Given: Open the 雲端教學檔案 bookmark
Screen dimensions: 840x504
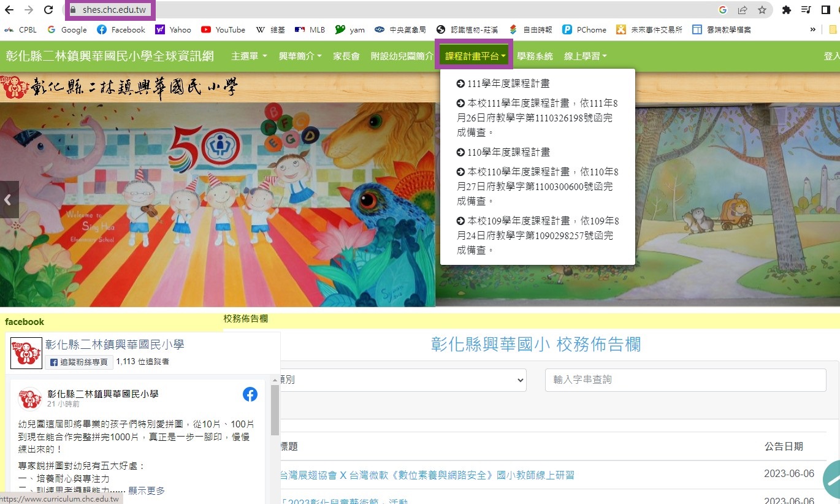Looking at the screenshot, I should [x=722, y=29].
